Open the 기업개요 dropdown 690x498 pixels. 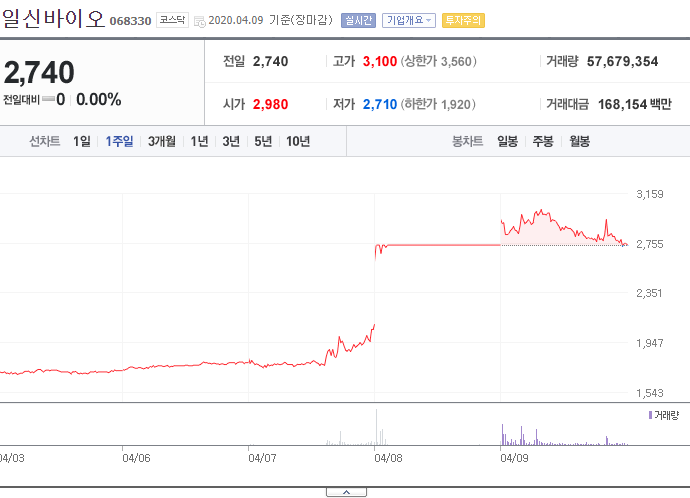[409, 20]
